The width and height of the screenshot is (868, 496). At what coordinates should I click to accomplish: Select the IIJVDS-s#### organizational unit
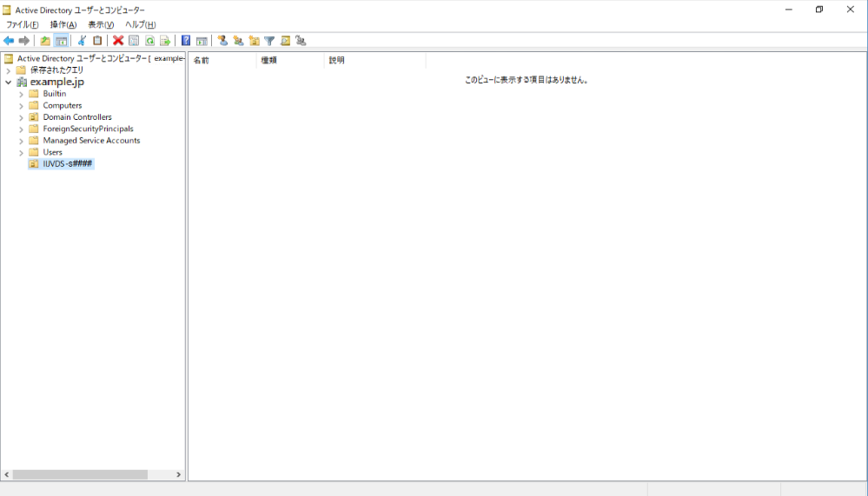pyautogui.click(x=67, y=163)
